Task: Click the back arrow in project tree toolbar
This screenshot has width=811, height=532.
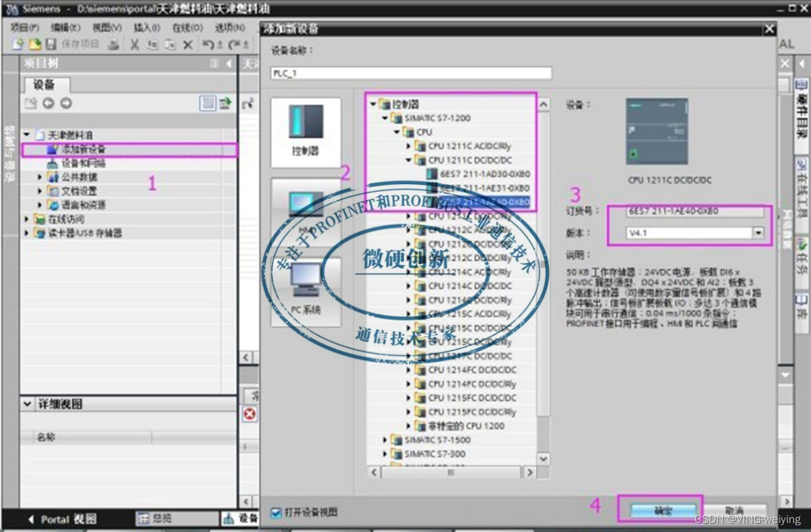Action: point(48,103)
